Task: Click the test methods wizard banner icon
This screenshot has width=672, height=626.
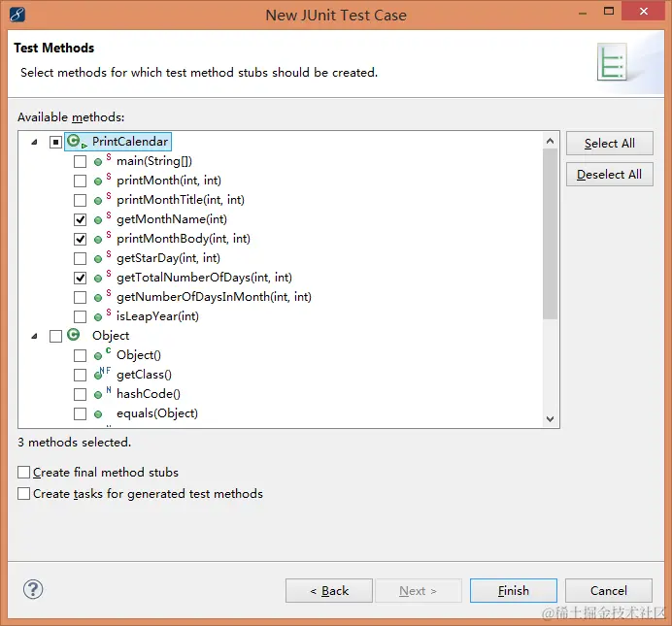Action: (612, 62)
